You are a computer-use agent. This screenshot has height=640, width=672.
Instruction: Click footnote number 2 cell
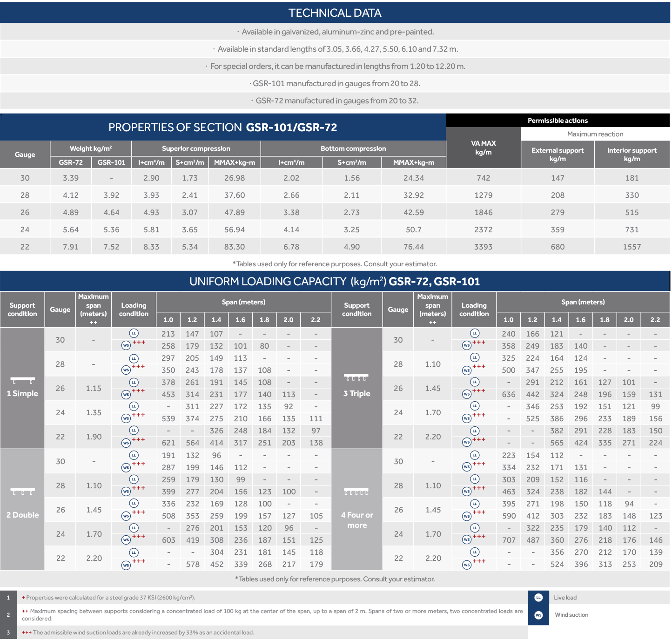pyautogui.click(x=8, y=615)
